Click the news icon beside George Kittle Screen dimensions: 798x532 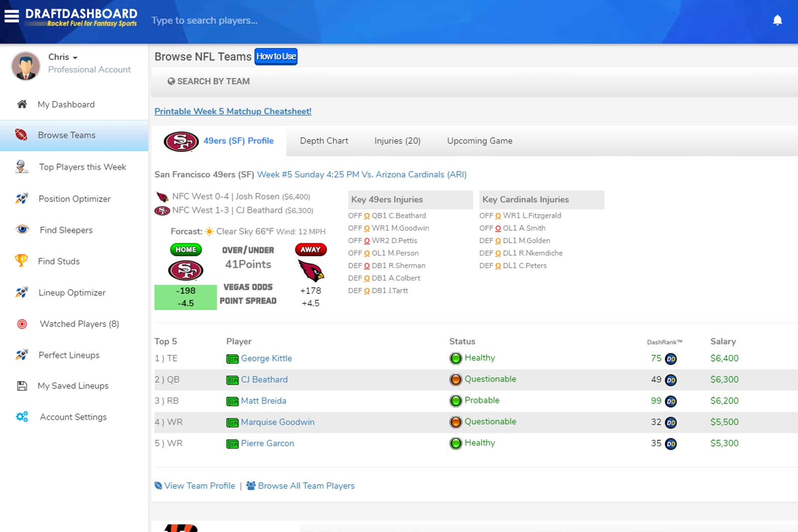tap(232, 359)
